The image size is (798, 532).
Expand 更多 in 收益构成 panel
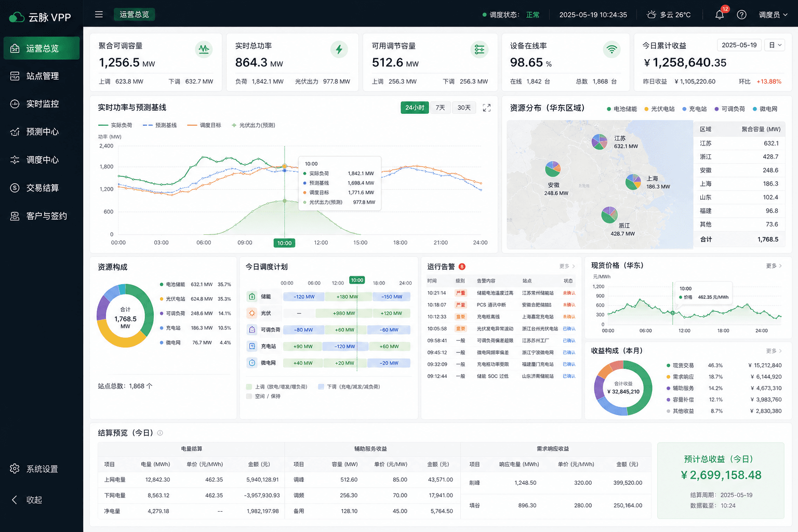point(774,351)
